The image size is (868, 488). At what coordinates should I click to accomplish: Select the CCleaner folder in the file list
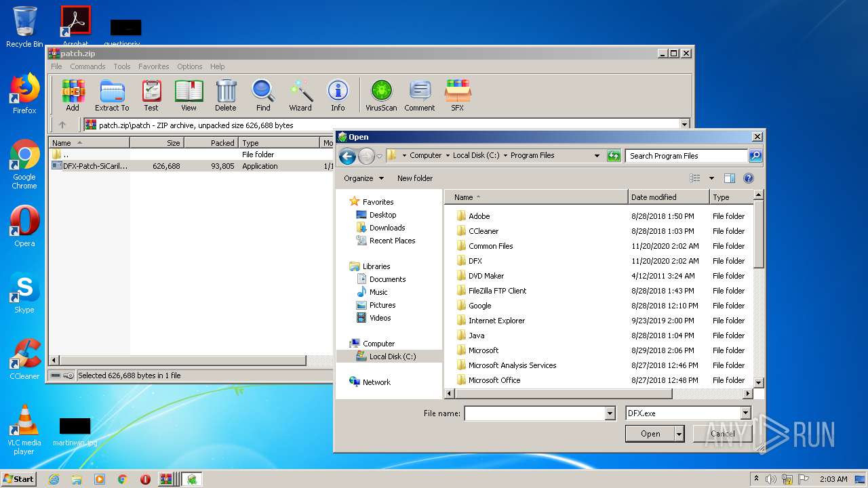pos(484,231)
